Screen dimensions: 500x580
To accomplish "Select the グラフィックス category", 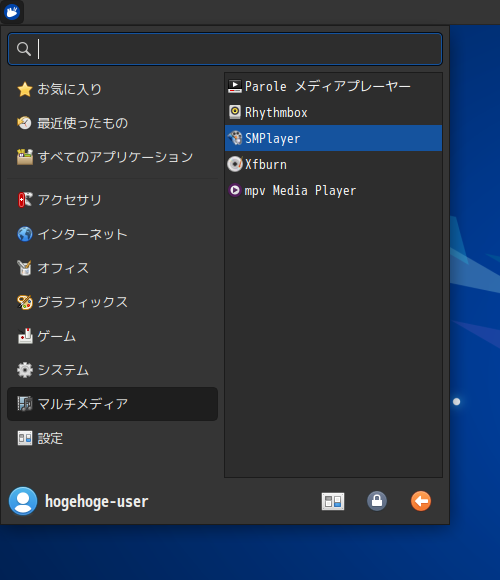I will 112,302.
